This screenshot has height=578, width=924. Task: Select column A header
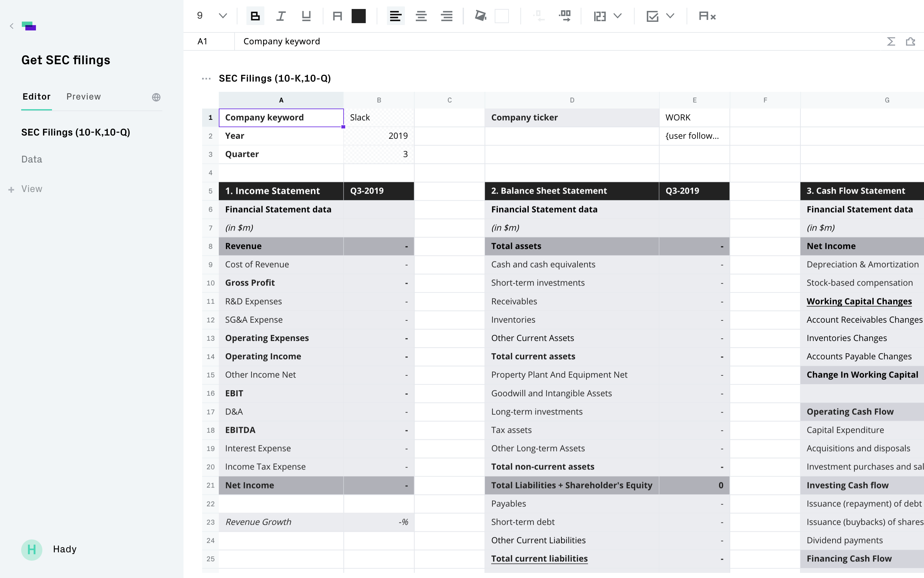tap(281, 100)
